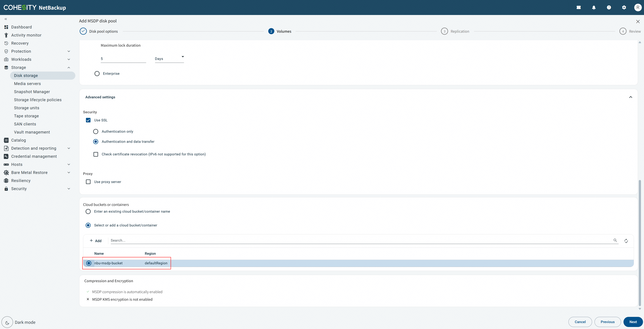Image resolution: width=644 pixels, height=329 pixels.
Task: Open Disk storage in sidebar
Action: [x=43, y=76]
